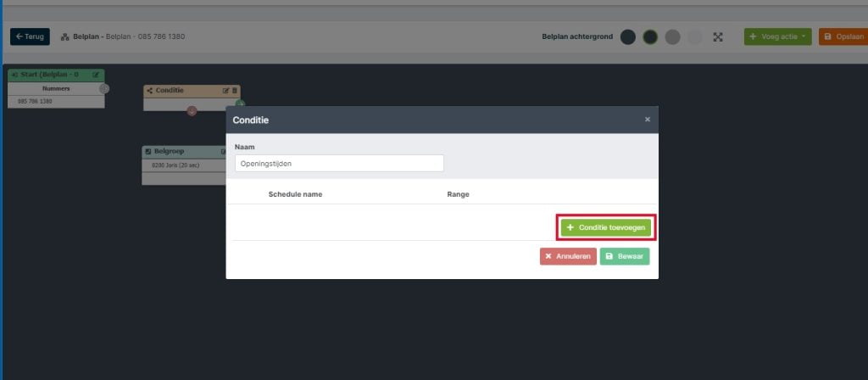Click the Start node entry arrow icon

click(x=14, y=75)
